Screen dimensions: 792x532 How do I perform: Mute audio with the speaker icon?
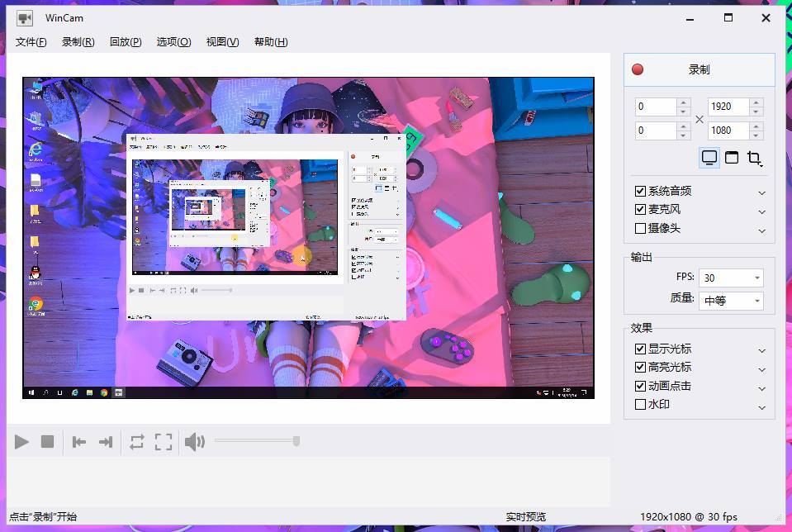click(x=195, y=442)
